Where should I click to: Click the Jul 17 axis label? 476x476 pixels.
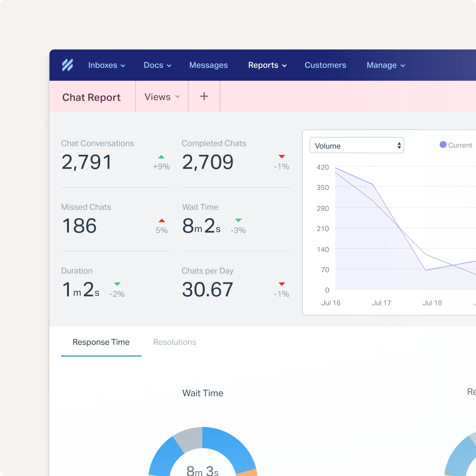[x=381, y=303]
